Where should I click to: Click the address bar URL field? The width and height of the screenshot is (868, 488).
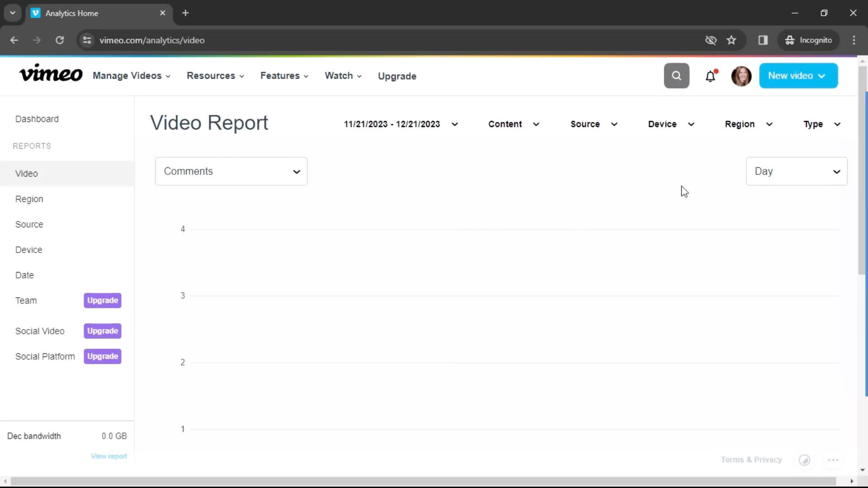[x=389, y=40]
